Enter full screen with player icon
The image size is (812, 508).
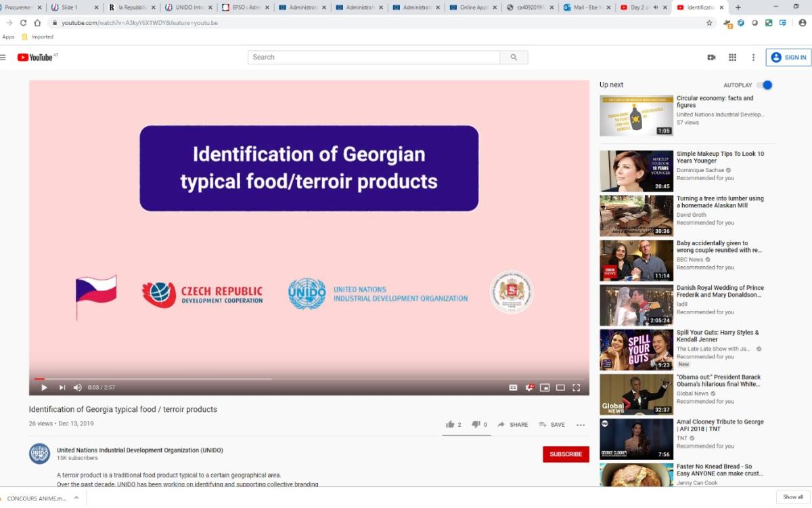click(577, 387)
